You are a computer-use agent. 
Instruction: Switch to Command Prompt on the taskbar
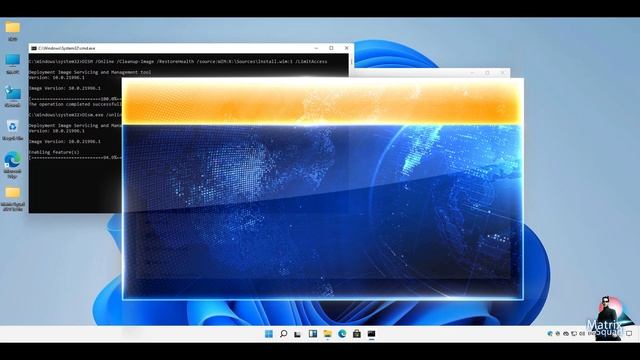pos(371,334)
